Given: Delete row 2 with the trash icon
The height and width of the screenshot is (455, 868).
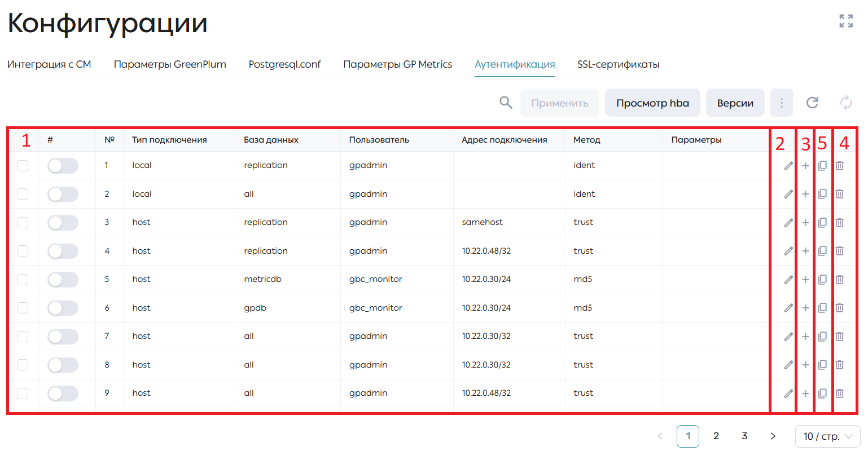Looking at the screenshot, I should (x=839, y=194).
